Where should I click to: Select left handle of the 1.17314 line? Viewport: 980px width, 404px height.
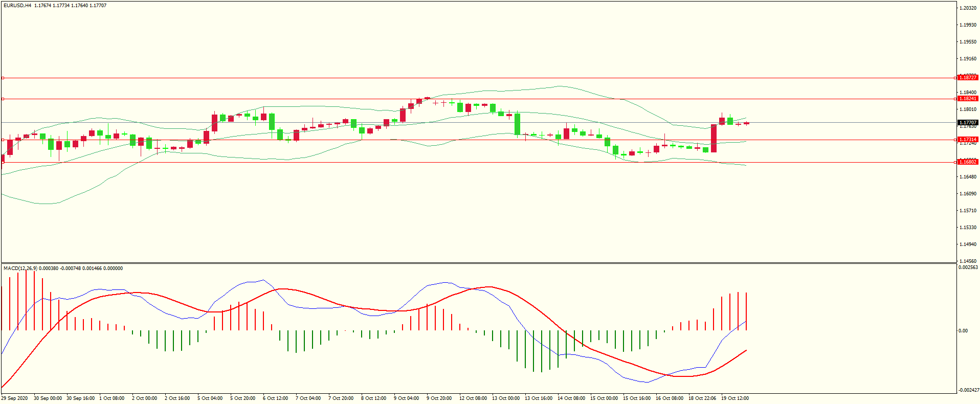coord(3,140)
